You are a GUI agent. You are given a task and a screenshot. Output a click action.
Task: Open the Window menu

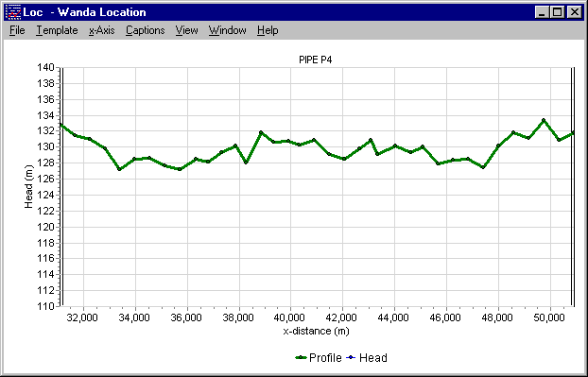pos(227,30)
